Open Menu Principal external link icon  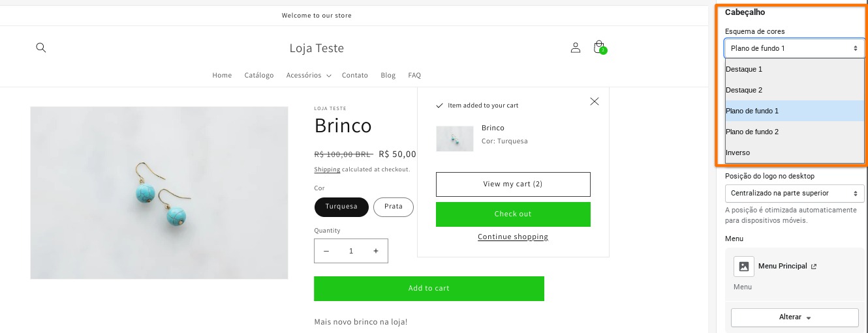click(813, 267)
